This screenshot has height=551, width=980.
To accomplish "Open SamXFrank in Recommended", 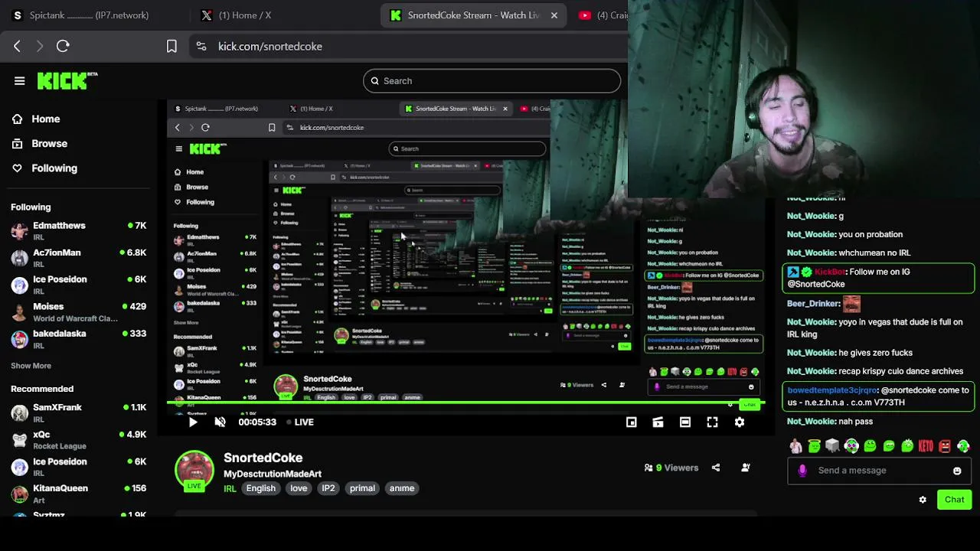I will [x=78, y=413].
